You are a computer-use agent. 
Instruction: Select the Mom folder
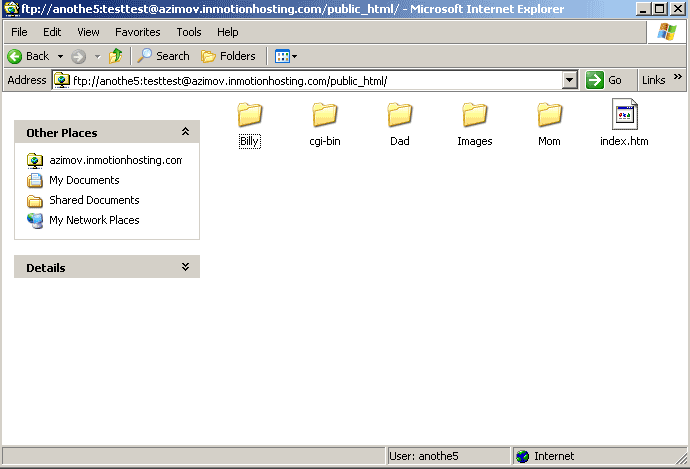click(549, 116)
